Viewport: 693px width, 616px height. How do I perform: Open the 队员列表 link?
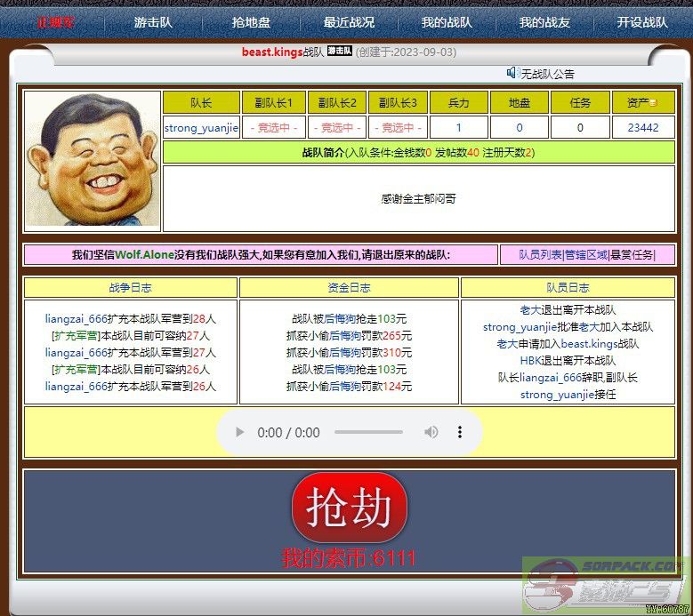[541, 255]
